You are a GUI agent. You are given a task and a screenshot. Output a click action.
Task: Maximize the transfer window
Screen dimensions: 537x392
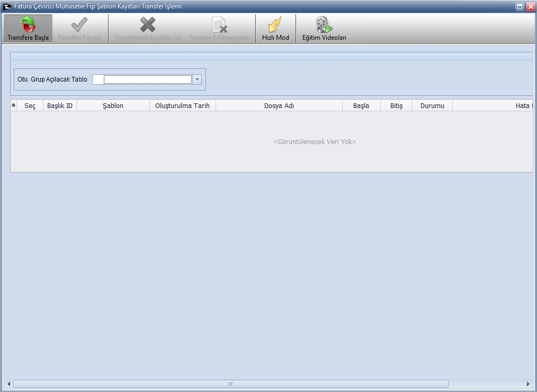pos(520,6)
